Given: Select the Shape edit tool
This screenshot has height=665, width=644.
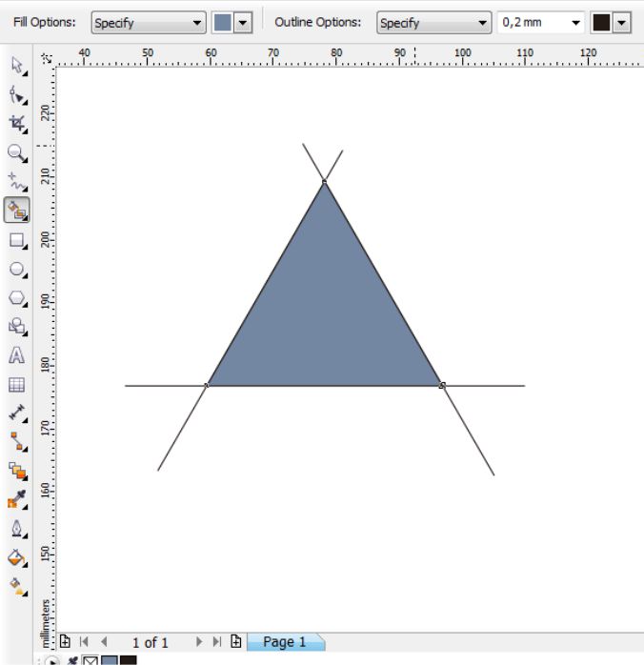Looking at the screenshot, I should pyautogui.click(x=17, y=95).
